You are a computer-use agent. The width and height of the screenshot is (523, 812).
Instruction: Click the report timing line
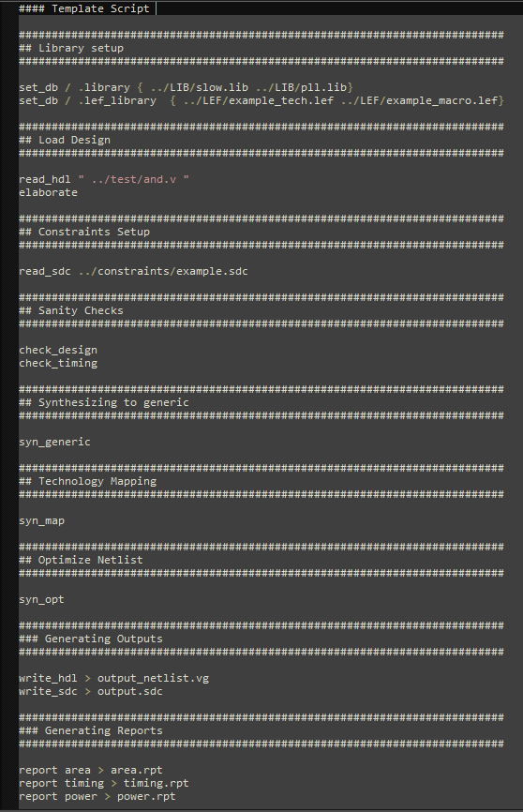pyautogui.click(x=103, y=783)
